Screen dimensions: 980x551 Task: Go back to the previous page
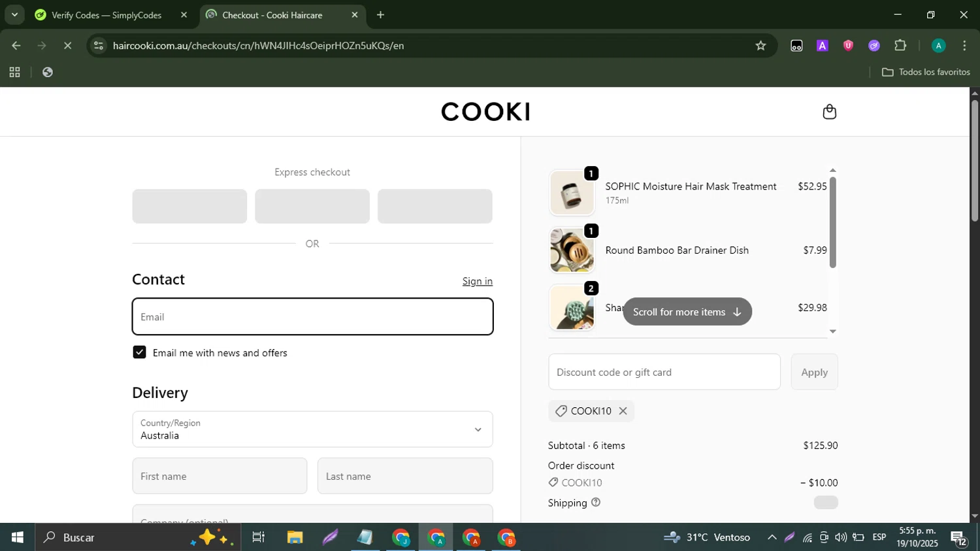click(16, 46)
